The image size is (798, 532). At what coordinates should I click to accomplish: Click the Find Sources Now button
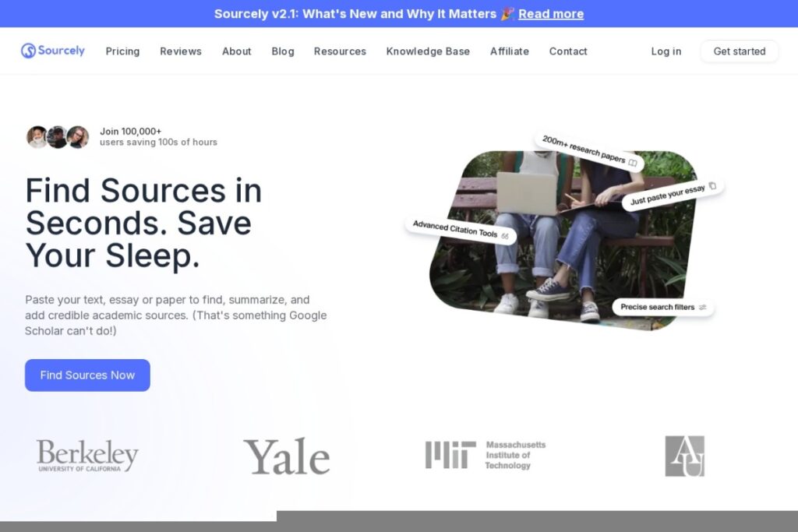87,375
